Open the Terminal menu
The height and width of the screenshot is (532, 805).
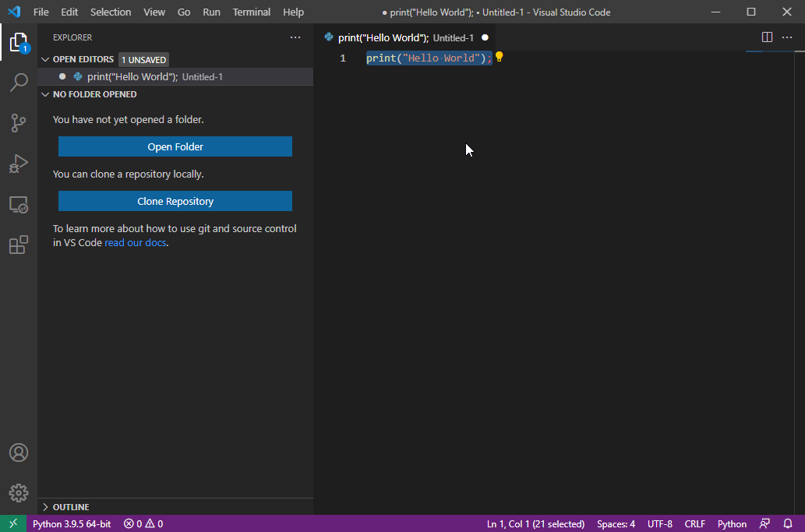(x=251, y=12)
